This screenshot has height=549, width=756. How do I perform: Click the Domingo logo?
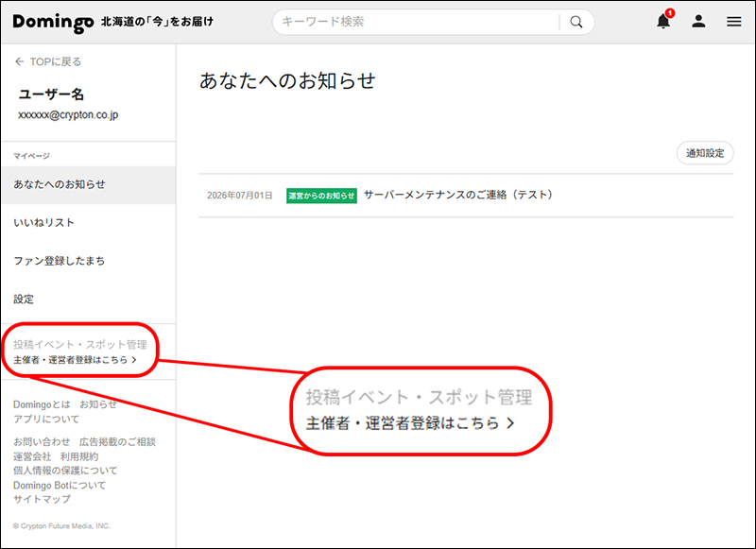tap(53, 22)
